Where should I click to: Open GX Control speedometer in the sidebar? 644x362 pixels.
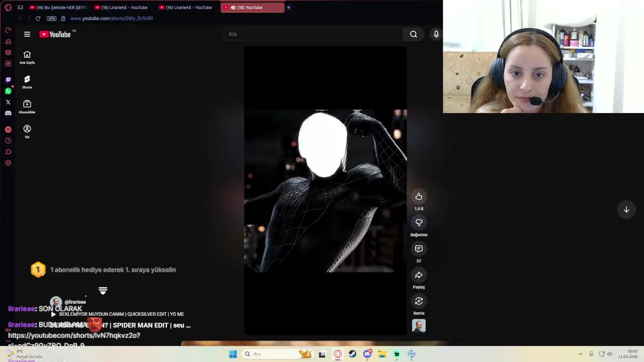8,30
